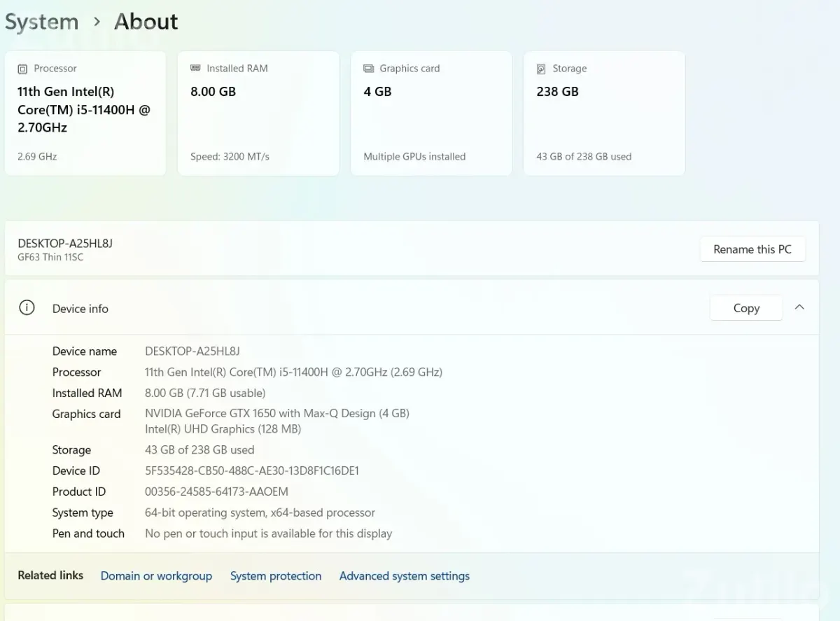Viewport: 840px width, 621px height.
Task: Click '43 GB of 238 GB used' in Storage card
Action: coord(584,157)
